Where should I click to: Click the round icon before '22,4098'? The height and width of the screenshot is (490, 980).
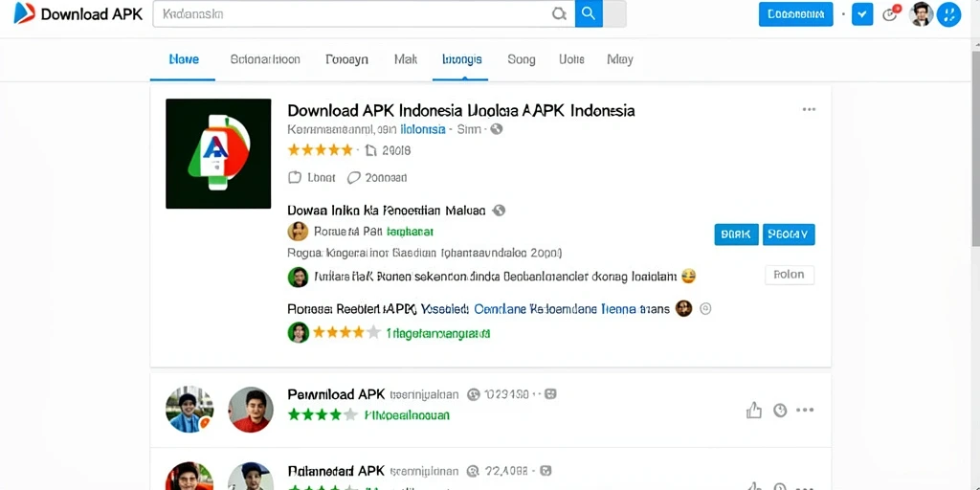(x=473, y=471)
